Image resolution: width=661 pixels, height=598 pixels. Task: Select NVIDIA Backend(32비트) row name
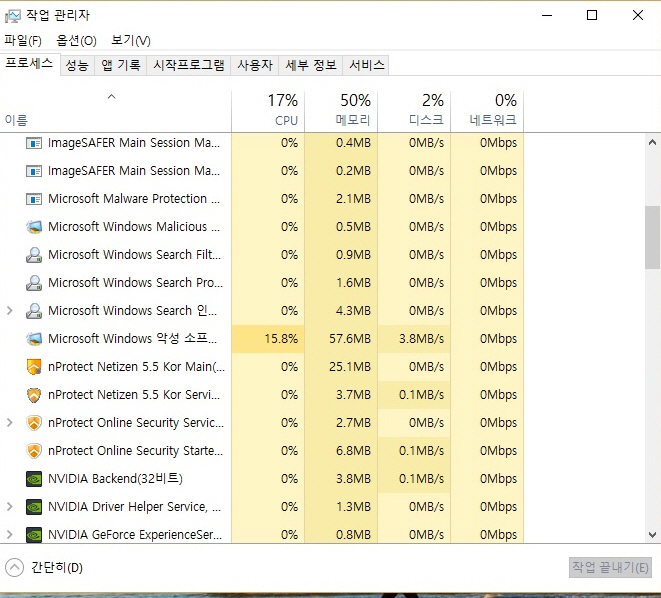115,479
